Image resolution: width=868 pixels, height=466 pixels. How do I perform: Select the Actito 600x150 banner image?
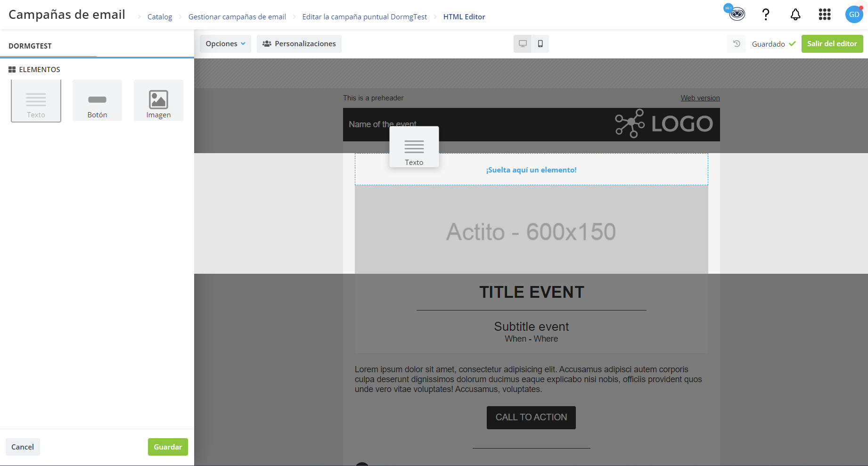532,229
